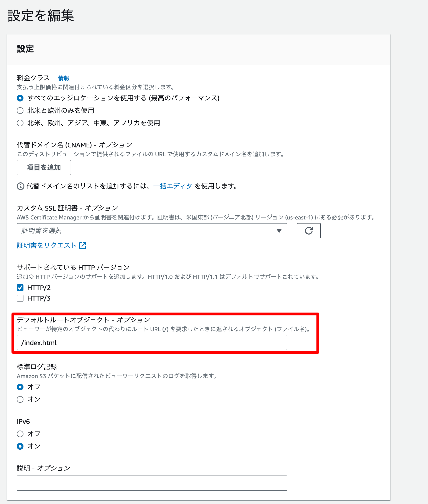Select オフ under 標準ログ記録
This screenshot has height=504, width=428.
[x=20, y=387]
